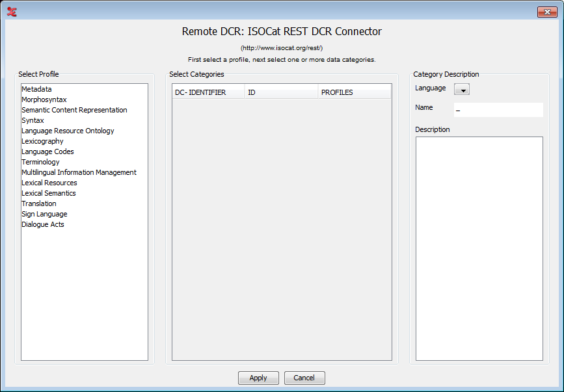Close the dialog window
This screenshot has width=564, height=392.
pyautogui.click(x=547, y=12)
